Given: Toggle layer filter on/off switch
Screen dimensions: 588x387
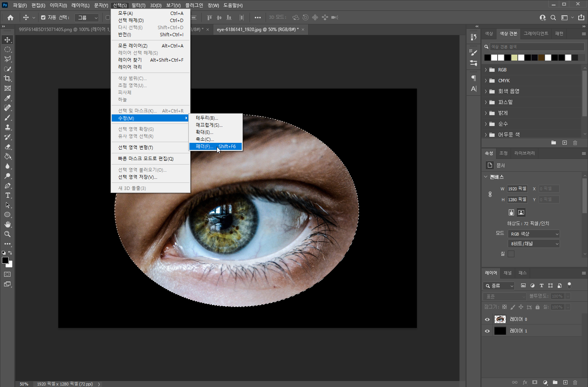Looking at the screenshot, I should click(569, 285).
